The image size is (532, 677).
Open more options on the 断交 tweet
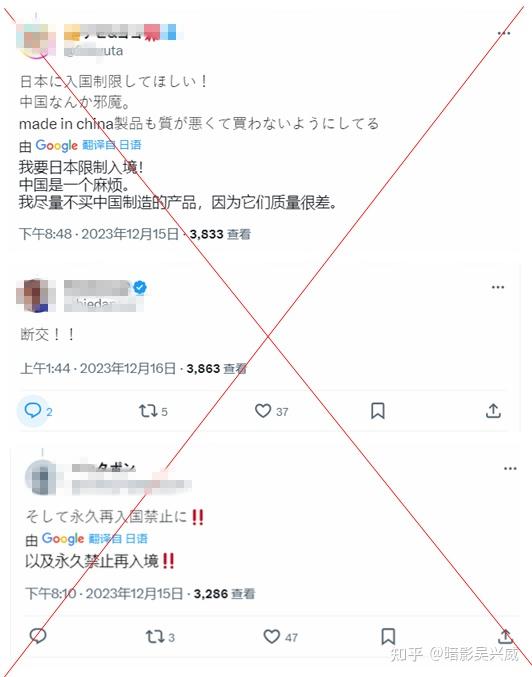click(498, 287)
